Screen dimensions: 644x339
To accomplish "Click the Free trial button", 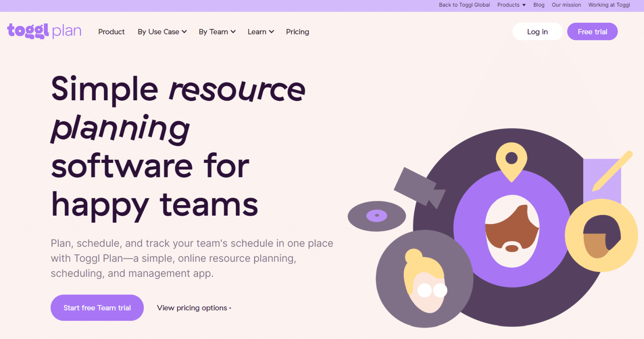I will point(592,31).
